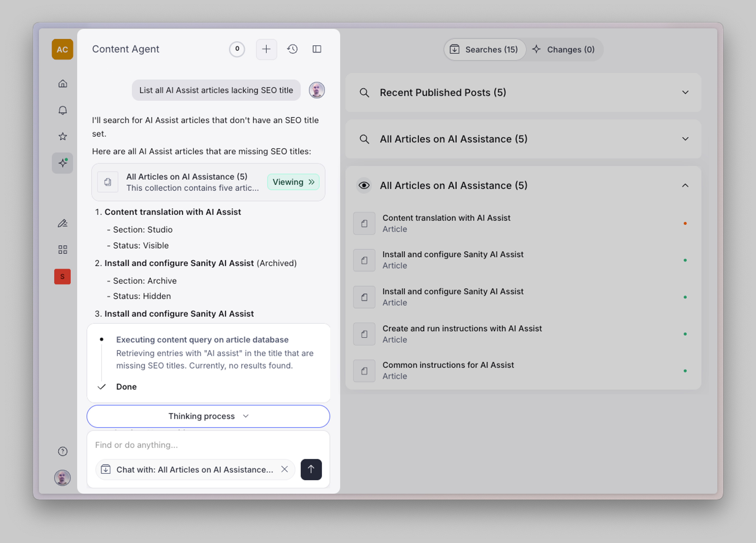Click the Done step in progress card

(x=126, y=387)
